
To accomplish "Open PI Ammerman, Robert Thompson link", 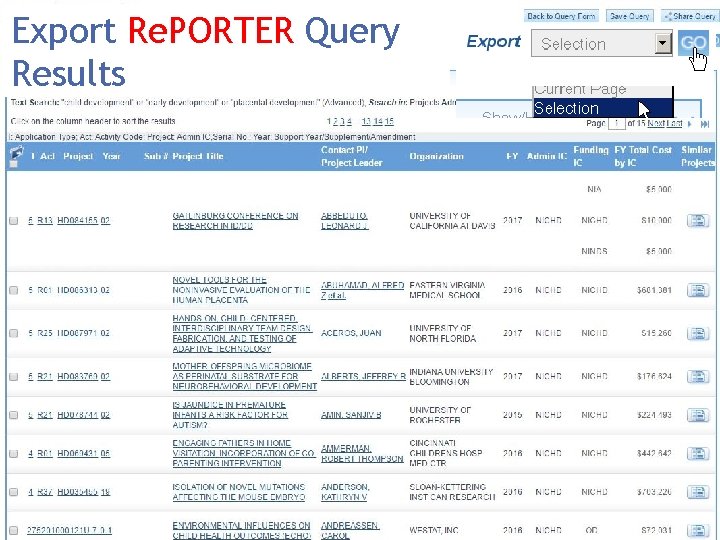I will coord(362,454).
